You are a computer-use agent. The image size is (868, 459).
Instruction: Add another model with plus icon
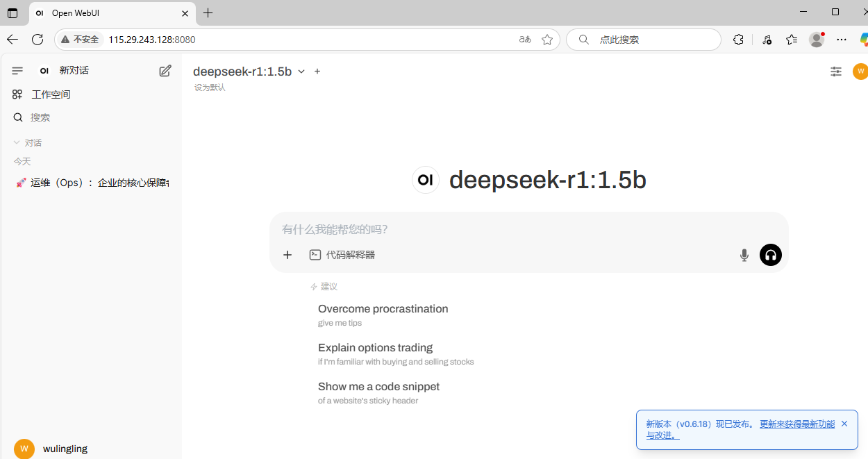pos(317,72)
